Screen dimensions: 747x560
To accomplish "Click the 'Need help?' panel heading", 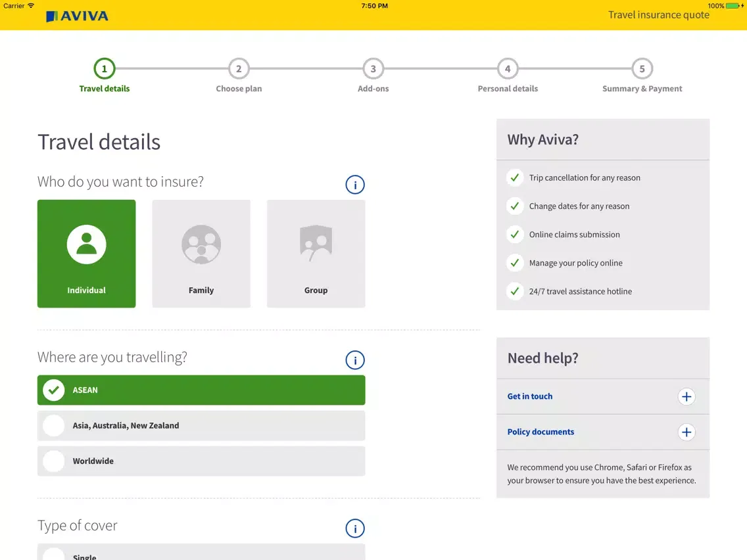I will pos(542,358).
